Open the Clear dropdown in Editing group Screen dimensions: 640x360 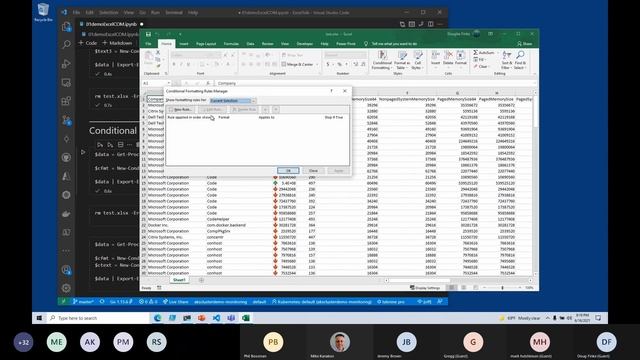(482, 67)
